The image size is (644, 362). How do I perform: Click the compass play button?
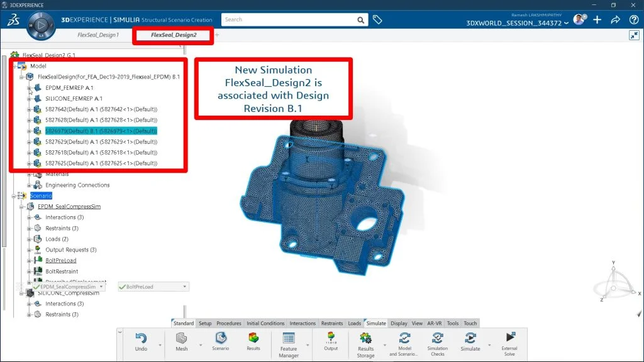point(41,25)
